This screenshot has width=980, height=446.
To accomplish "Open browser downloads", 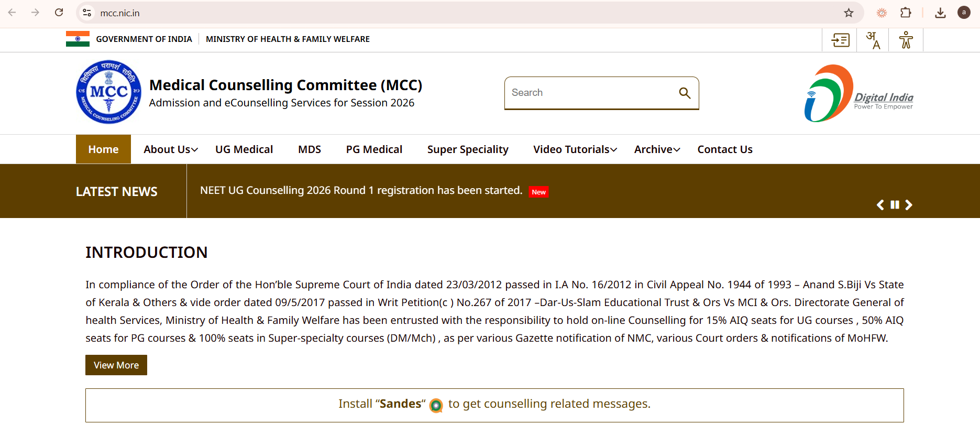I will pos(940,13).
